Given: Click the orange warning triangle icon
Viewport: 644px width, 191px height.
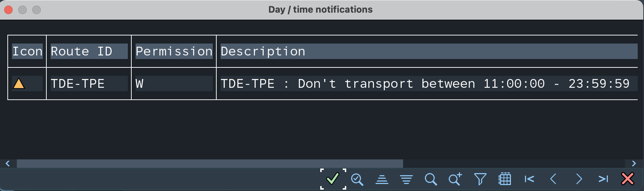Looking at the screenshot, I should tap(19, 84).
